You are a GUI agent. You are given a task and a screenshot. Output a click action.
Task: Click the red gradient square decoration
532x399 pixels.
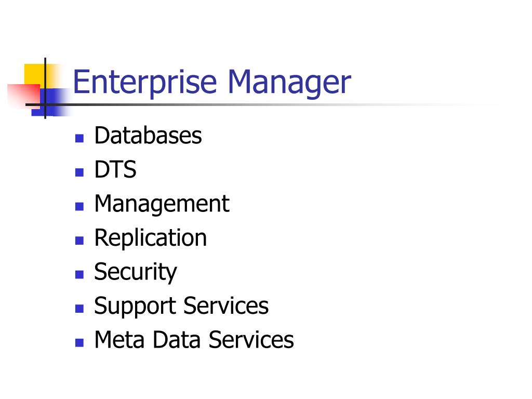click(x=23, y=96)
